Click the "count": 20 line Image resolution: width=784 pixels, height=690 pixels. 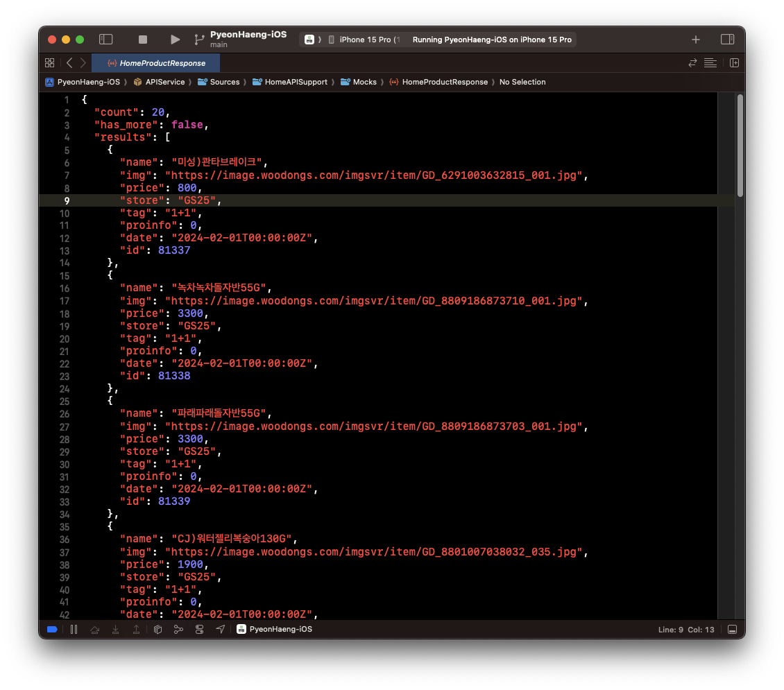132,112
